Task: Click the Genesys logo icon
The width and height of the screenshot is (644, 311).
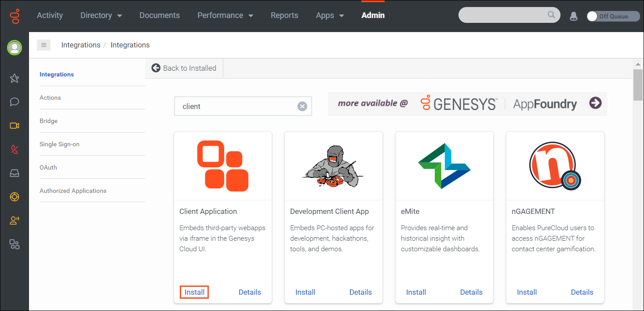Action: click(15, 16)
